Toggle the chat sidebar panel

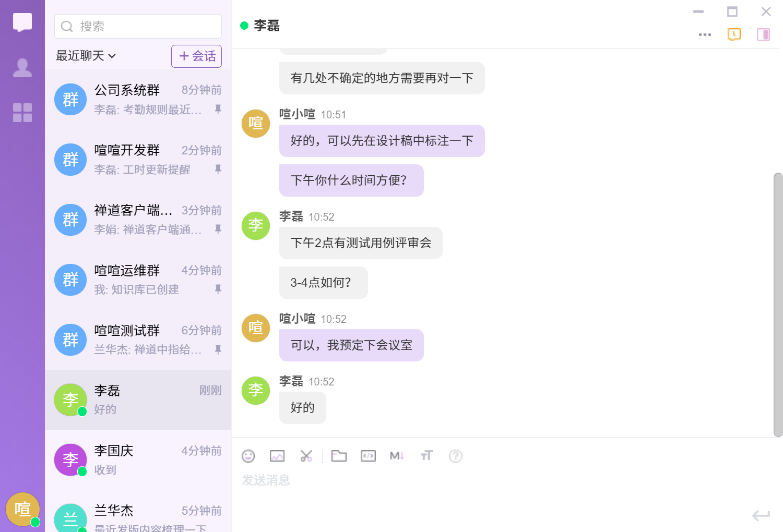[763, 35]
